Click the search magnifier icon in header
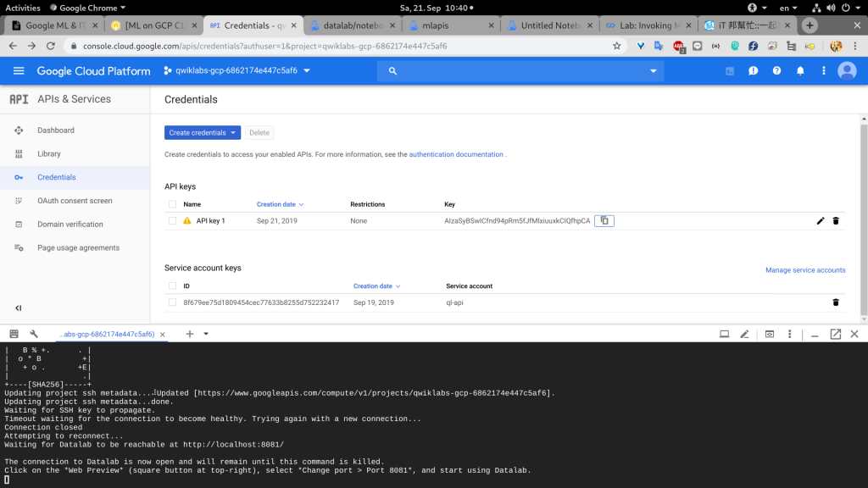The height and width of the screenshot is (488, 868). [x=392, y=71]
